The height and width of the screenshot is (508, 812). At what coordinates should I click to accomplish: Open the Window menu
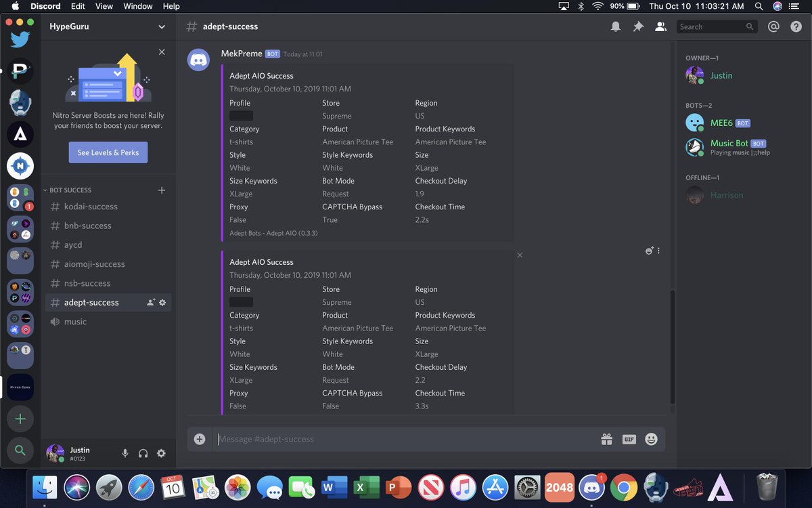(x=138, y=6)
